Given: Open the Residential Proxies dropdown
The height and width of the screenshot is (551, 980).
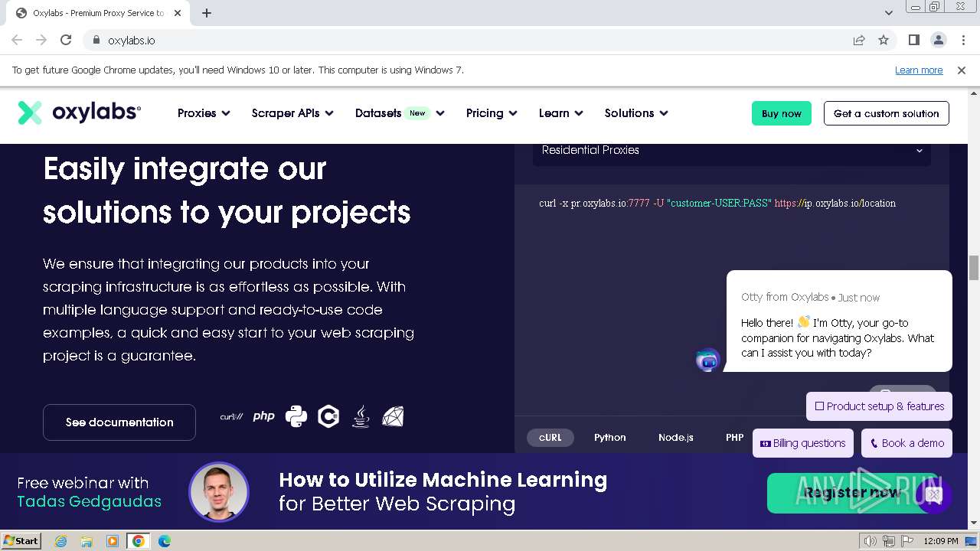Looking at the screenshot, I should click(732, 151).
